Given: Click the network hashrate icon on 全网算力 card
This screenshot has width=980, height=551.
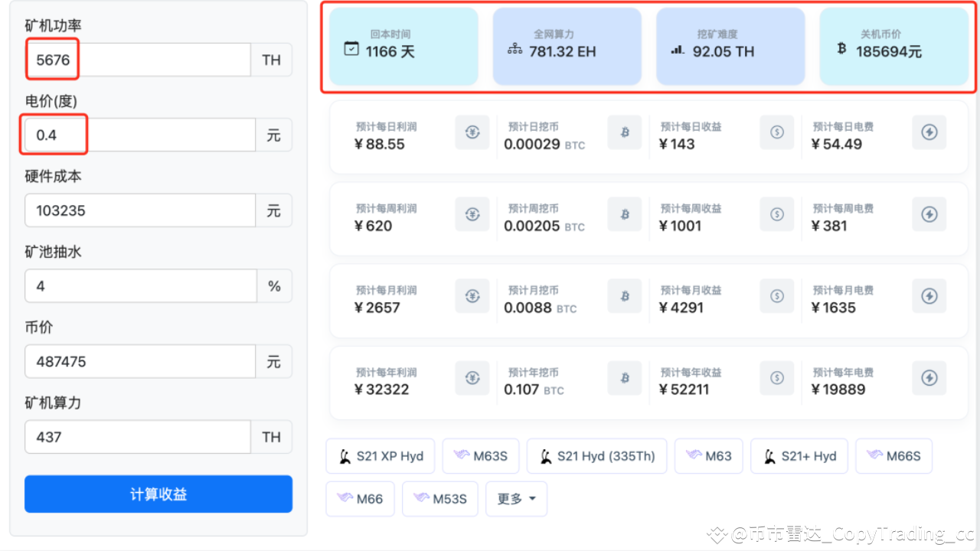Looking at the screenshot, I should click(x=514, y=47).
